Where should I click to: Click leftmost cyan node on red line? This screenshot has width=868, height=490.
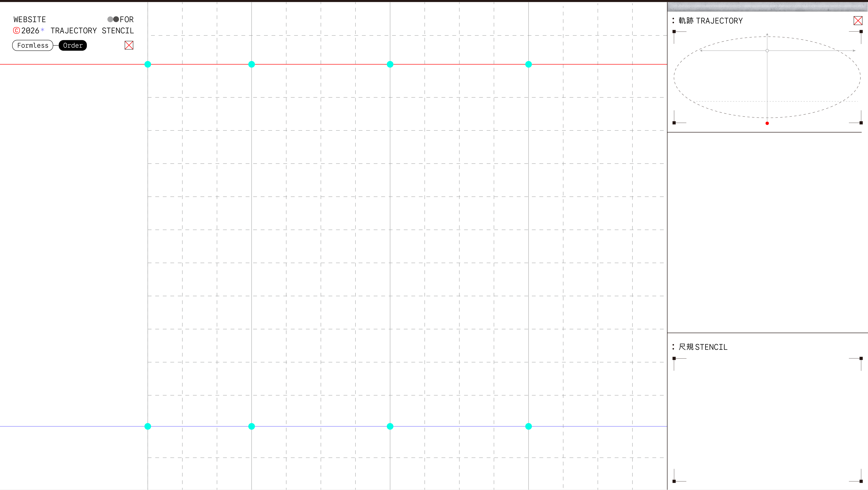148,64
